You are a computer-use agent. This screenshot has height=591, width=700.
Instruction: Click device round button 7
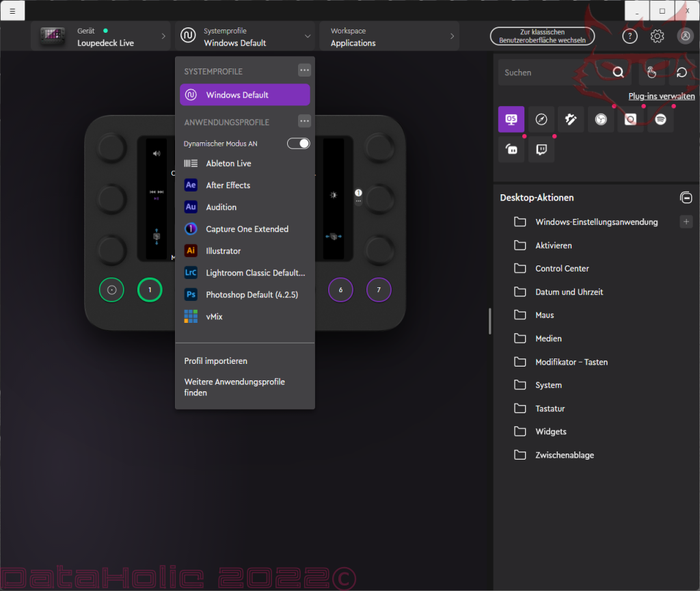point(379,290)
